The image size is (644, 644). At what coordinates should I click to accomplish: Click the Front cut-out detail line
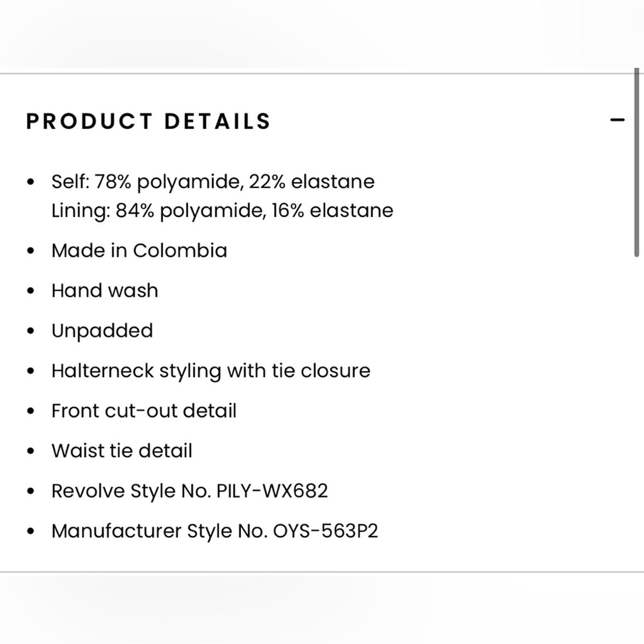144,411
